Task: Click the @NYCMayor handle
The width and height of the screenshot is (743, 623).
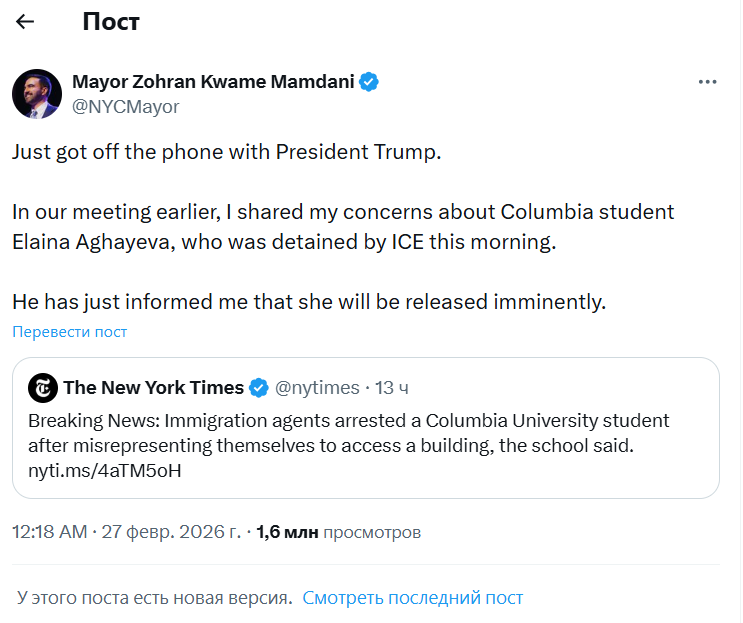Action: [x=126, y=106]
